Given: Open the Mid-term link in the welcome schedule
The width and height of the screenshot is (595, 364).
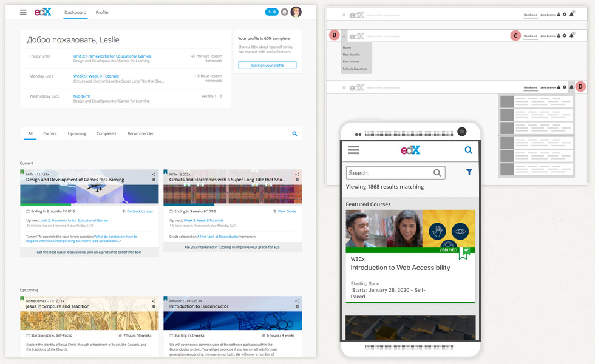Looking at the screenshot, I should pyautogui.click(x=81, y=96).
